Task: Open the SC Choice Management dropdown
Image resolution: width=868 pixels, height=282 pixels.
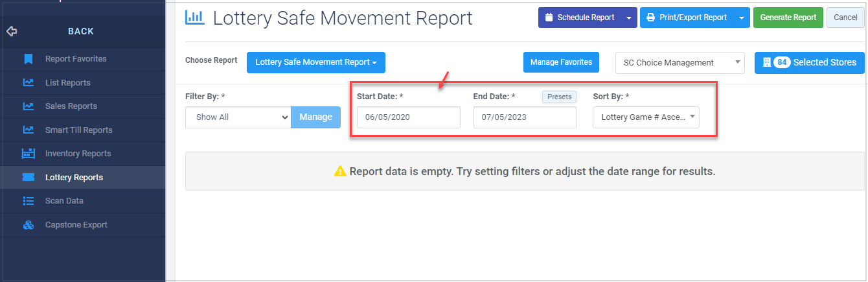Action: click(680, 63)
